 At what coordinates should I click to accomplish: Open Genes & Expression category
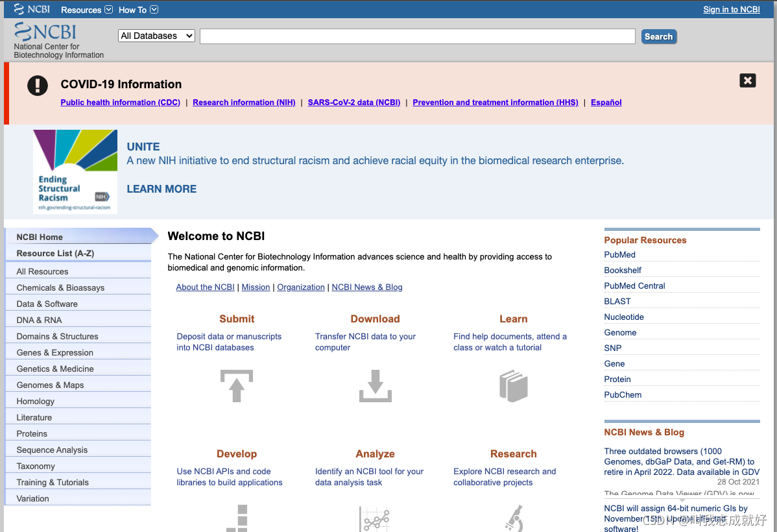point(78,352)
